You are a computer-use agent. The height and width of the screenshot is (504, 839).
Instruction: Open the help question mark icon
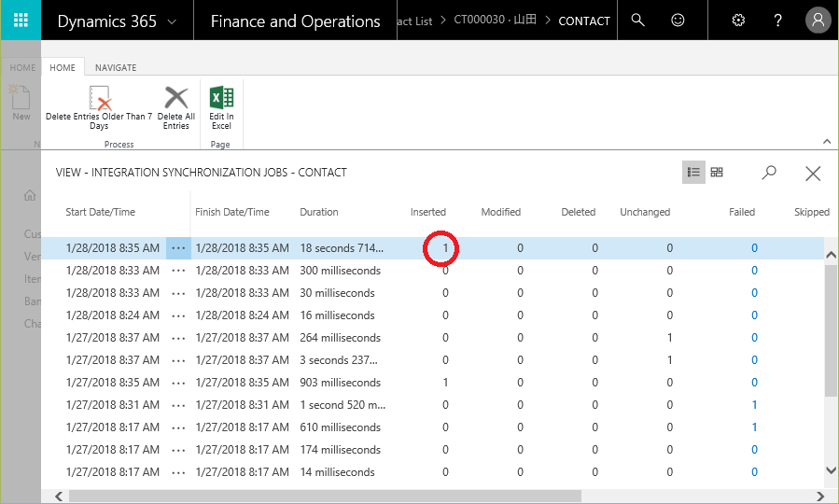point(777,21)
